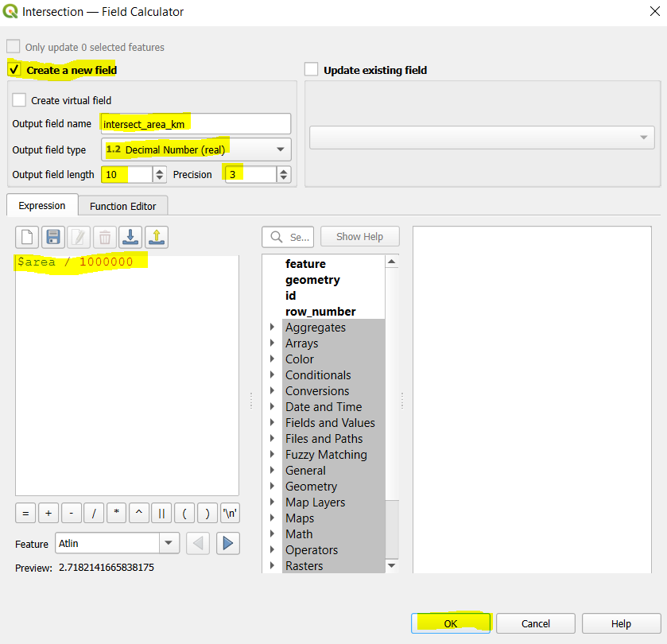This screenshot has height=644, width=667.
Task: Insert the string concatenation || operator
Action: (161, 514)
